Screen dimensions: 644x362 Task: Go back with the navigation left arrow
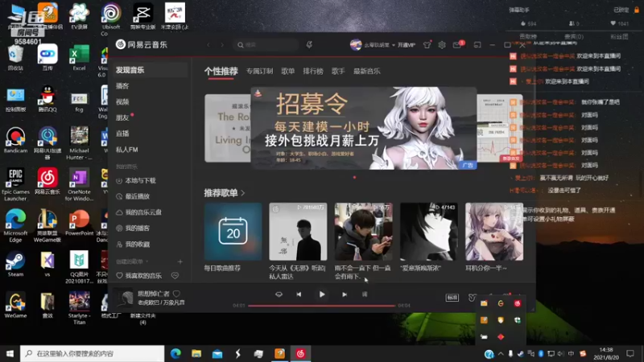pyautogui.click(x=208, y=45)
